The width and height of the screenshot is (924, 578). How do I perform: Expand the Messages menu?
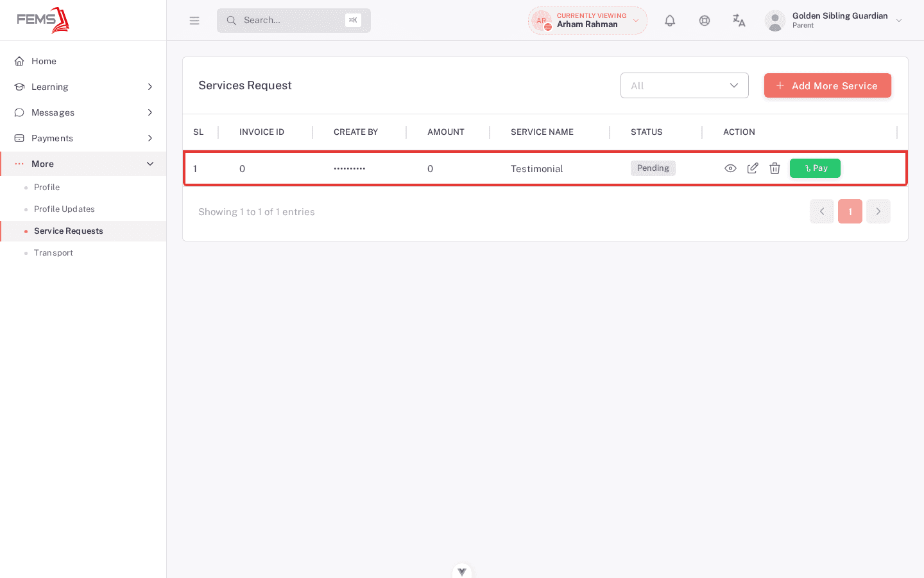click(83, 112)
